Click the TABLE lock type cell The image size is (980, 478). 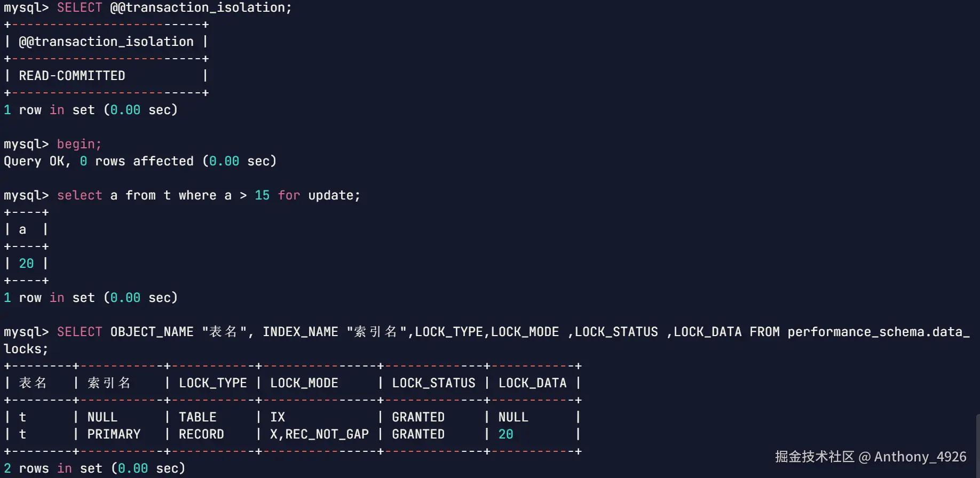[x=197, y=417]
